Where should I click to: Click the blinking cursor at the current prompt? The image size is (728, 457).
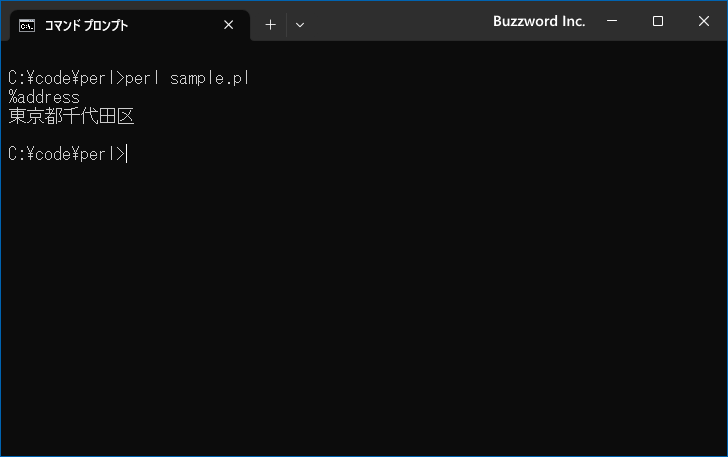[x=127, y=154]
